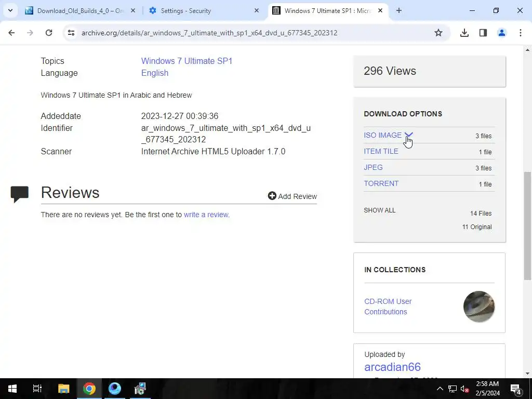
Task: Close the Settings - Security tab
Action: [x=257, y=10]
